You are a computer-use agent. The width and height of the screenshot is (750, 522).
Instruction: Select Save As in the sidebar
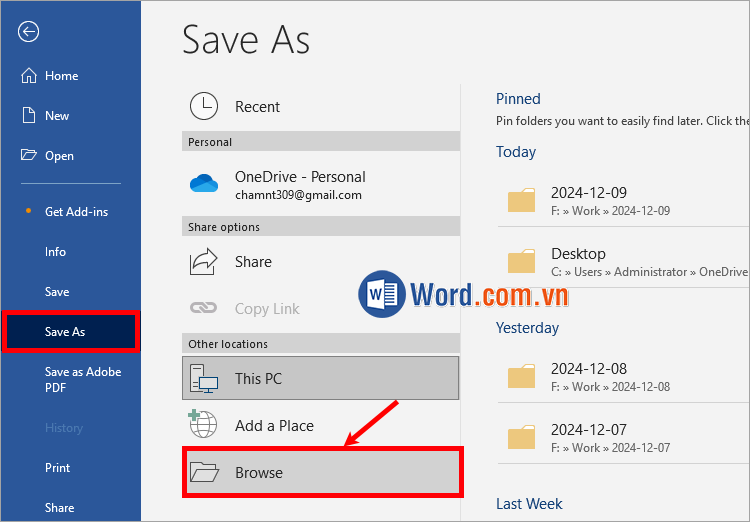pos(71,332)
